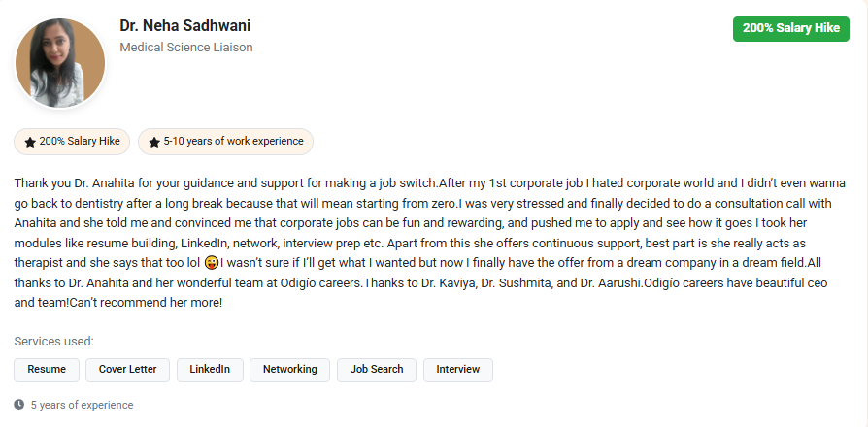The height and width of the screenshot is (427, 868).
Task: Click the '5 years of experience' footer text
Action: (x=83, y=405)
